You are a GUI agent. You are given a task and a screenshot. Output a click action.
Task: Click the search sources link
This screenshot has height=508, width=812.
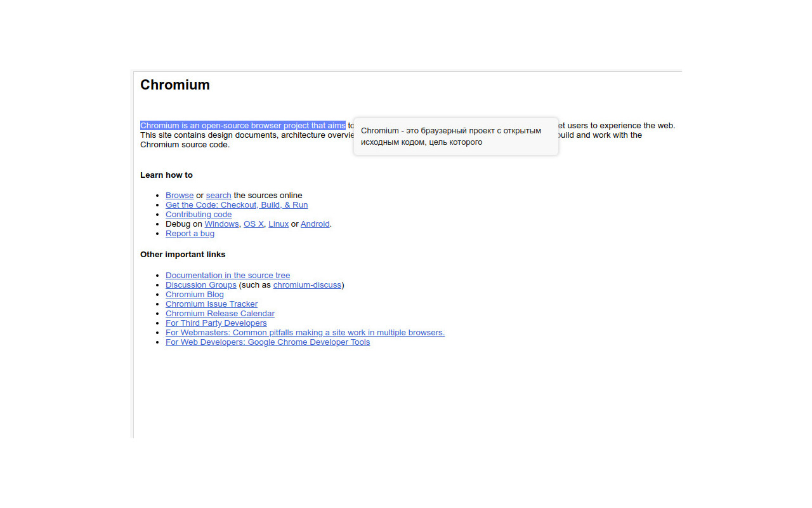(218, 196)
